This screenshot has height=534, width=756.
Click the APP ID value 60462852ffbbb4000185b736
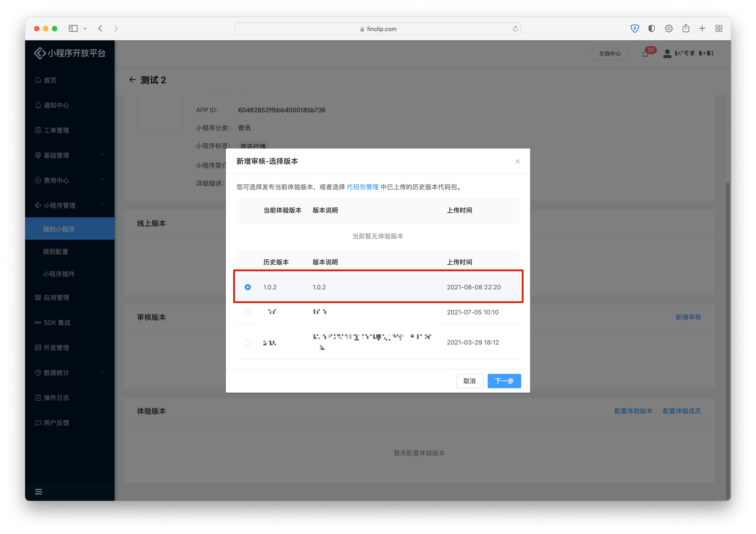coord(282,110)
